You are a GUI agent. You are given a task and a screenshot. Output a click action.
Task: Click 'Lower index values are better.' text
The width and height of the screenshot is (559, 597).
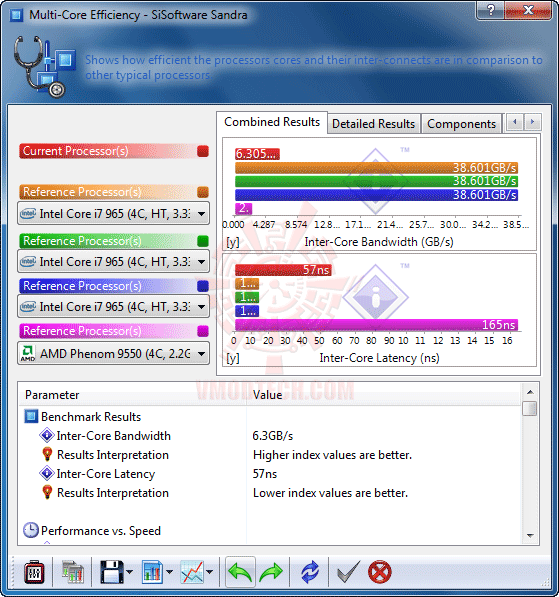coord(331,493)
